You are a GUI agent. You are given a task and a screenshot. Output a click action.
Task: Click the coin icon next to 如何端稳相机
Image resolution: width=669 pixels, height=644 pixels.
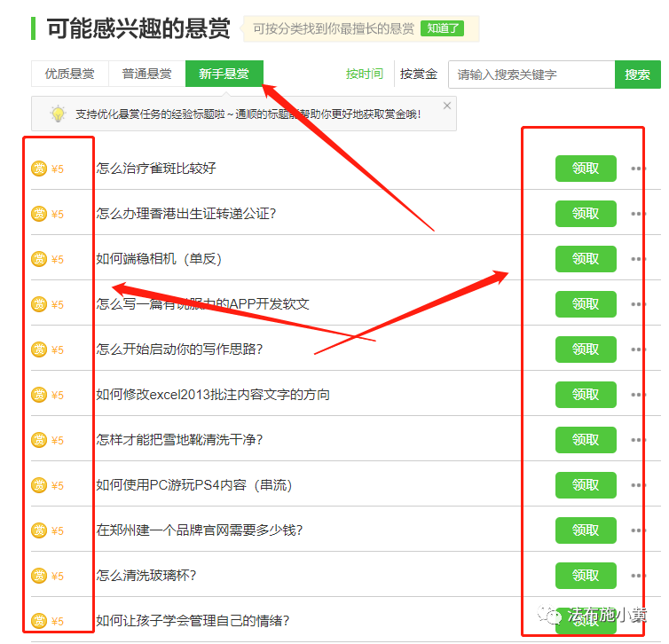pos(39,259)
